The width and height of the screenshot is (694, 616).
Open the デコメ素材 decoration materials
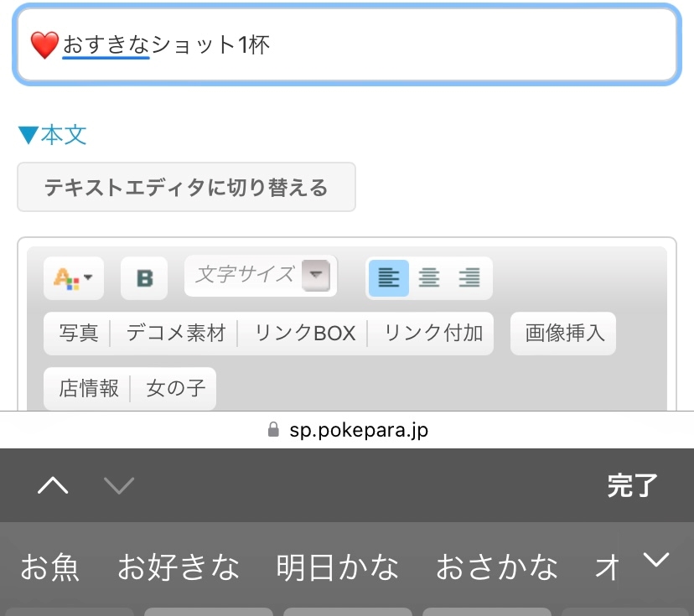[x=176, y=334]
